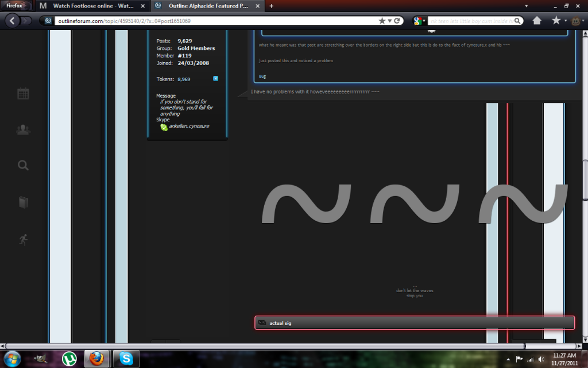Go to the Firefox home page button
588x368 pixels.
pos(537,21)
